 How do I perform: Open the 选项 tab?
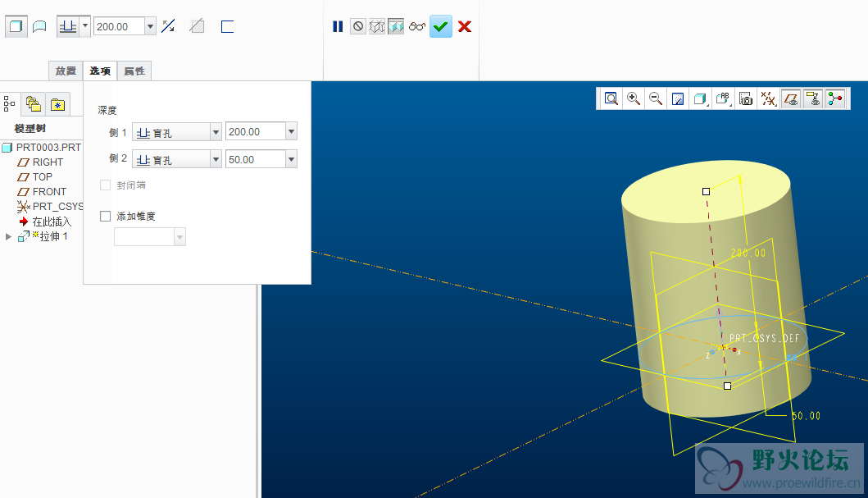pyautogui.click(x=100, y=71)
